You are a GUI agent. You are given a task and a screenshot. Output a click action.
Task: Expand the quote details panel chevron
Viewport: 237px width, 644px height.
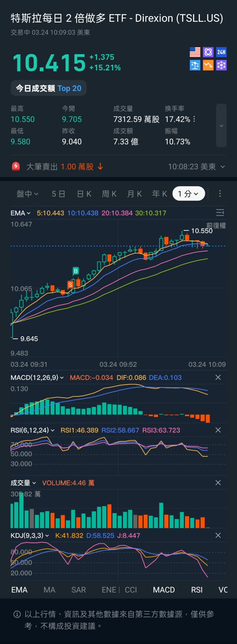pos(221,126)
